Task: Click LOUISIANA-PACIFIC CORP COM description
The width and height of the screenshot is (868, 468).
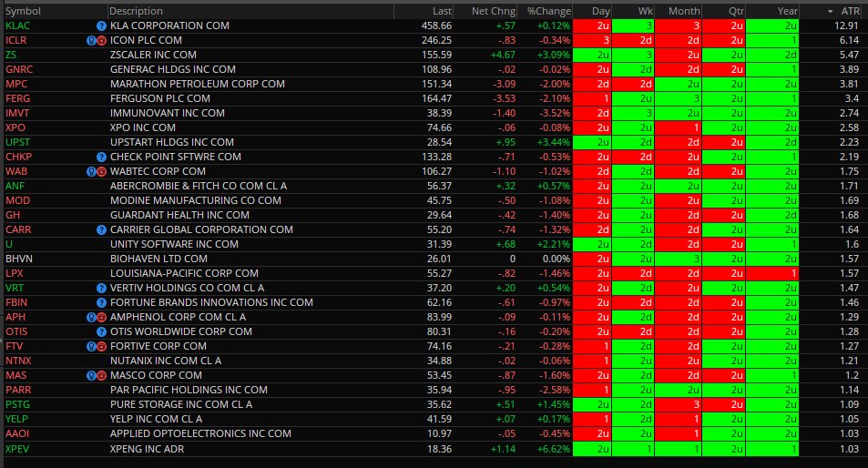Action: [x=184, y=273]
